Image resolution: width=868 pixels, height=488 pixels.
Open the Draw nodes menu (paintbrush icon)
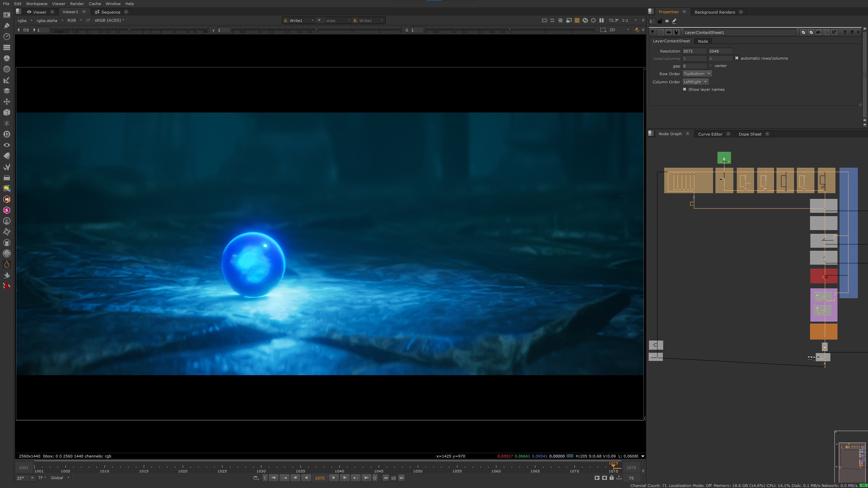(x=6, y=26)
